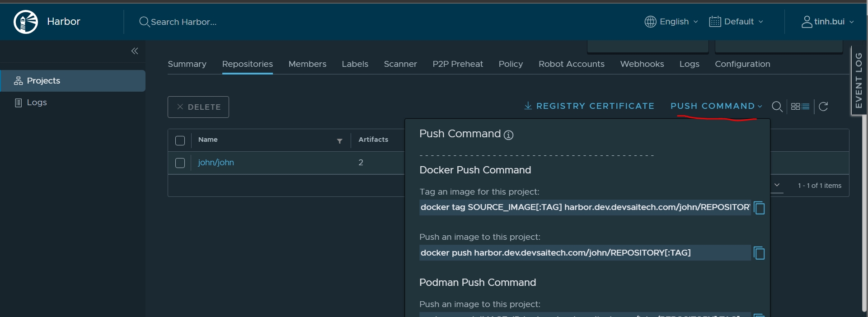Switch to list view layout

pyautogui.click(x=806, y=107)
